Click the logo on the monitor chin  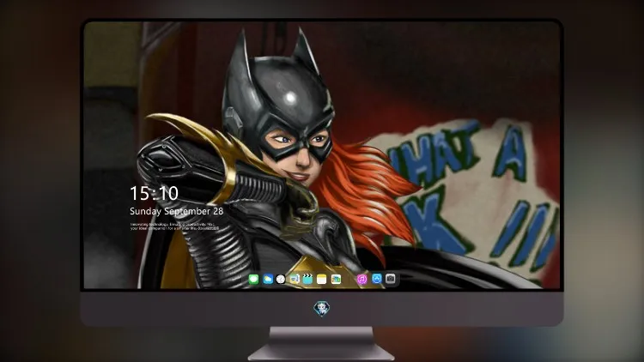pos(322,309)
